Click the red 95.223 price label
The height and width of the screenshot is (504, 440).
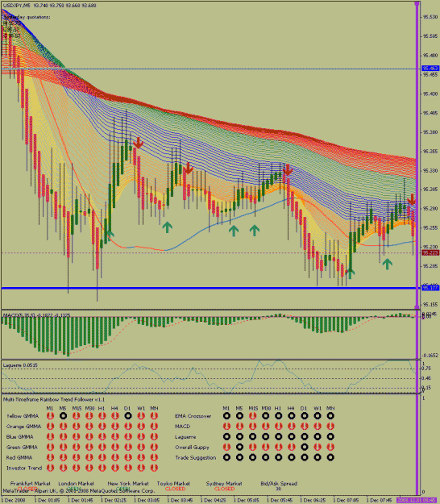pyautogui.click(x=430, y=252)
